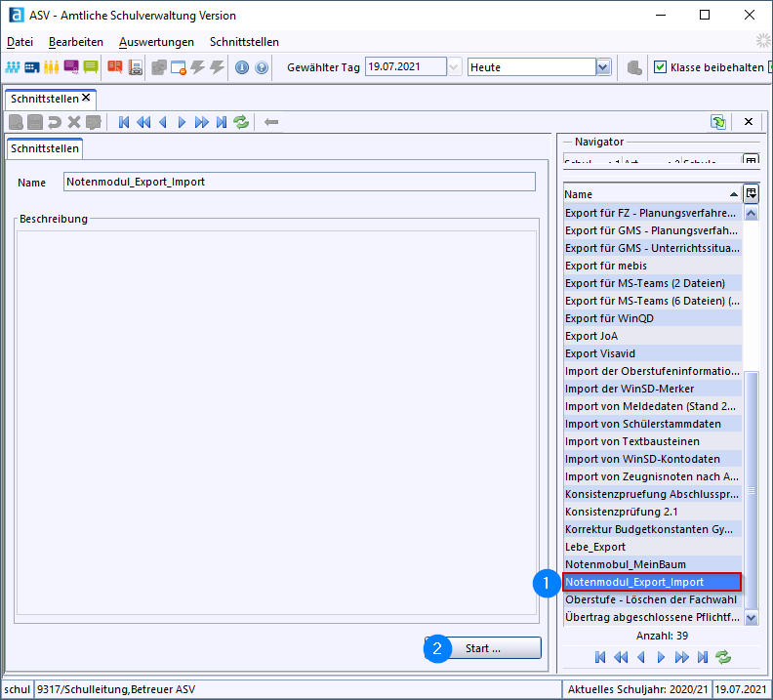Screen dimensions: 773x700
Task: Click the dark blue classes module icon
Action: click(x=32, y=67)
